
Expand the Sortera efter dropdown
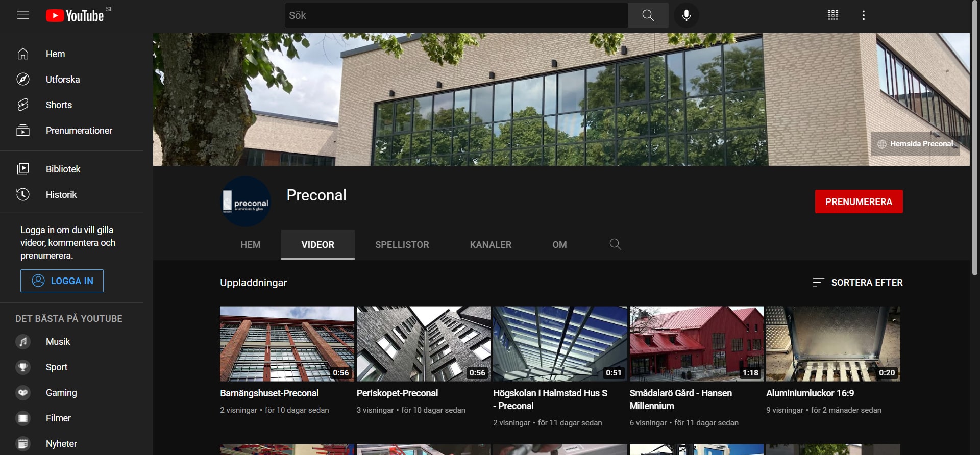coord(857,283)
